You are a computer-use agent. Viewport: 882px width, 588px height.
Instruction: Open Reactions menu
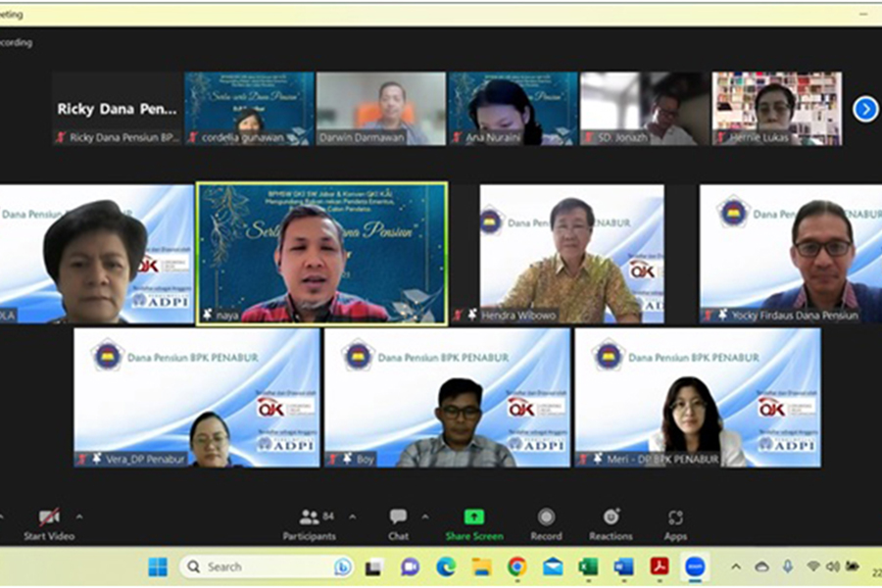(x=611, y=524)
